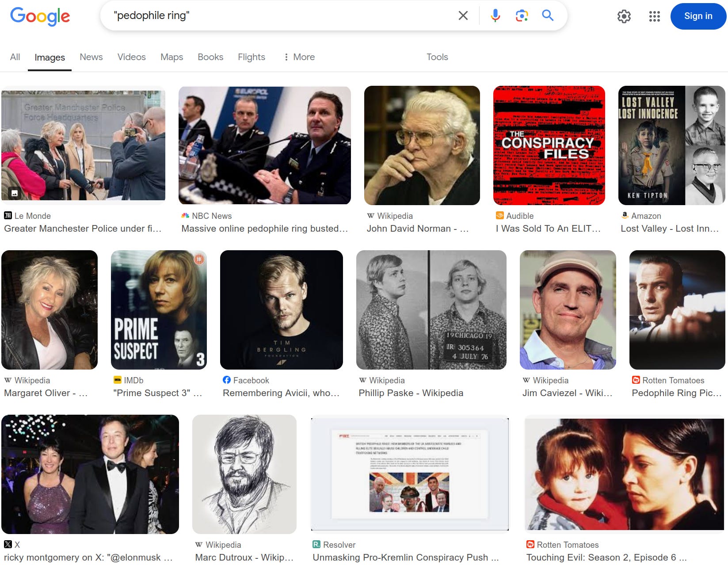
Task: Select the Images tab
Action: (x=50, y=57)
